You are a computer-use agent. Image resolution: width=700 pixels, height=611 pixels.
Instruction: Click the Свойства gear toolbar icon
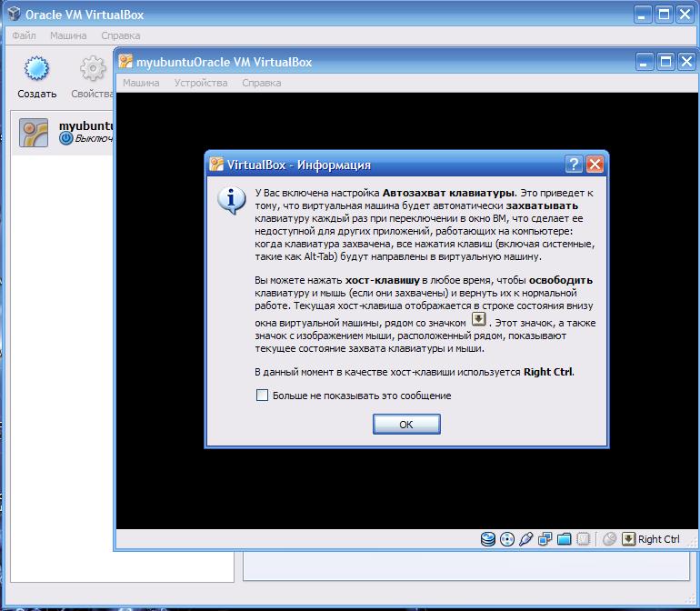pos(93,68)
